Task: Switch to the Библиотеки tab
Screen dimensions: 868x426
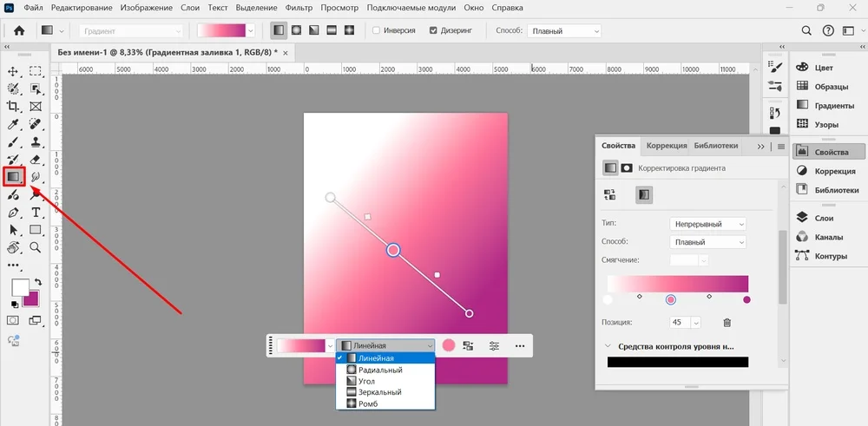Action: (716, 146)
